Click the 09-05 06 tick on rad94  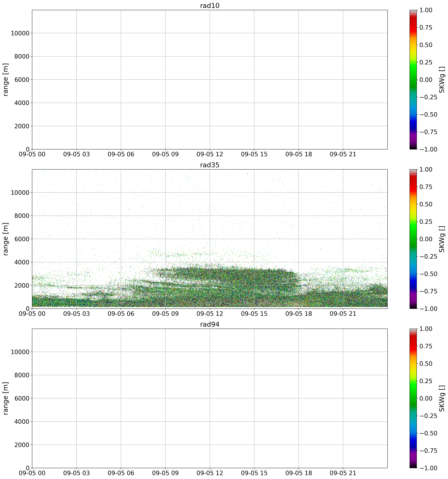click(x=121, y=473)
